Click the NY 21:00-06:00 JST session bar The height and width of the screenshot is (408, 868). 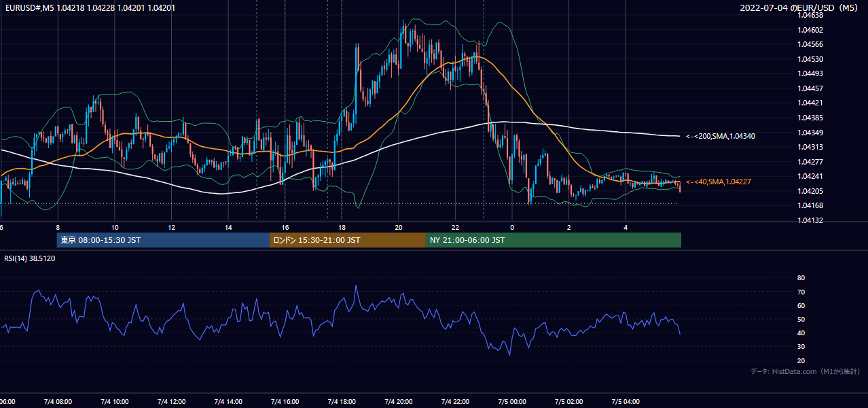point(554,240)
